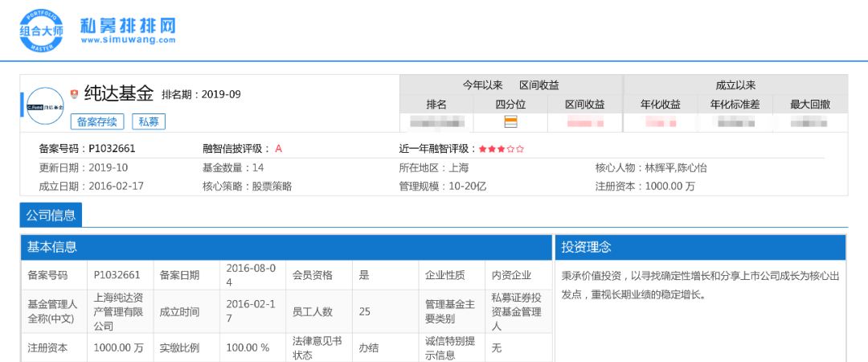Click the 投资理念 section header
The width and height of the screenshot is (868, 362).
tap(700, 247)
